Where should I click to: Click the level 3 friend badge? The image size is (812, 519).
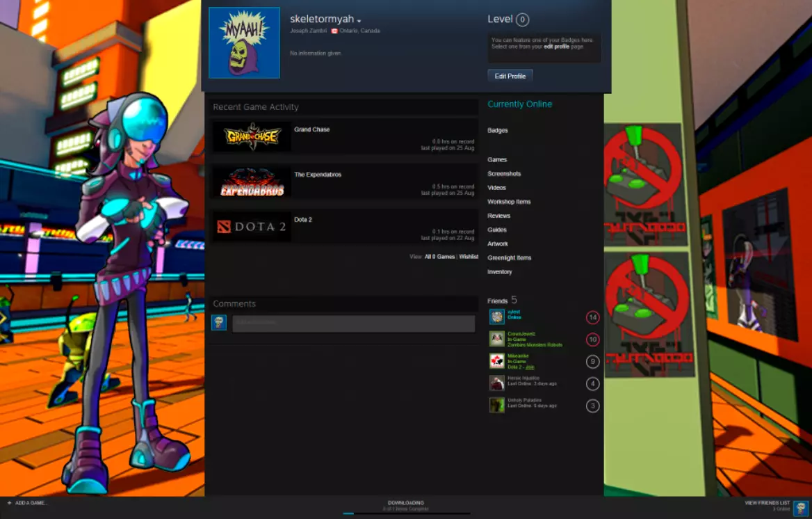pyautogui.click(x=593, y=406)
